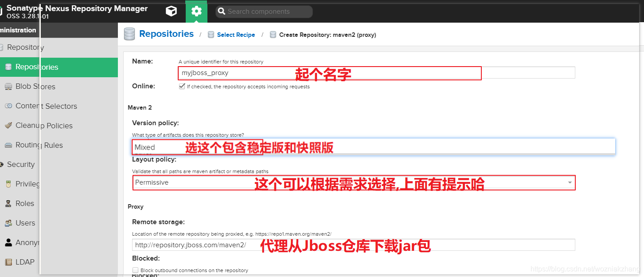Click the Cleanup Policies broom icon

pyautogui.click(x=8, y=126)
